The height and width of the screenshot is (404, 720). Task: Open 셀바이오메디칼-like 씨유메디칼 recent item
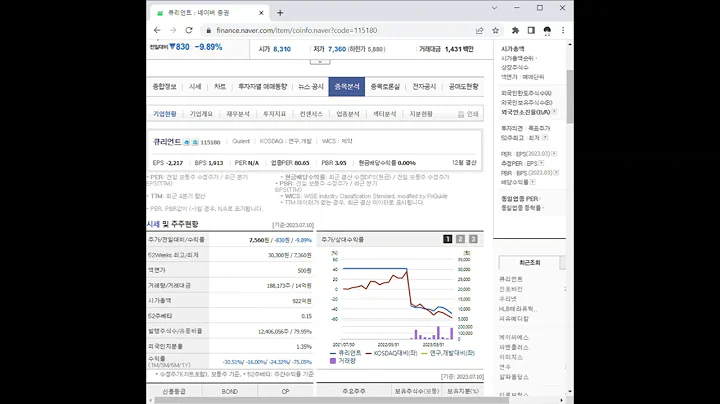point(514,319)
